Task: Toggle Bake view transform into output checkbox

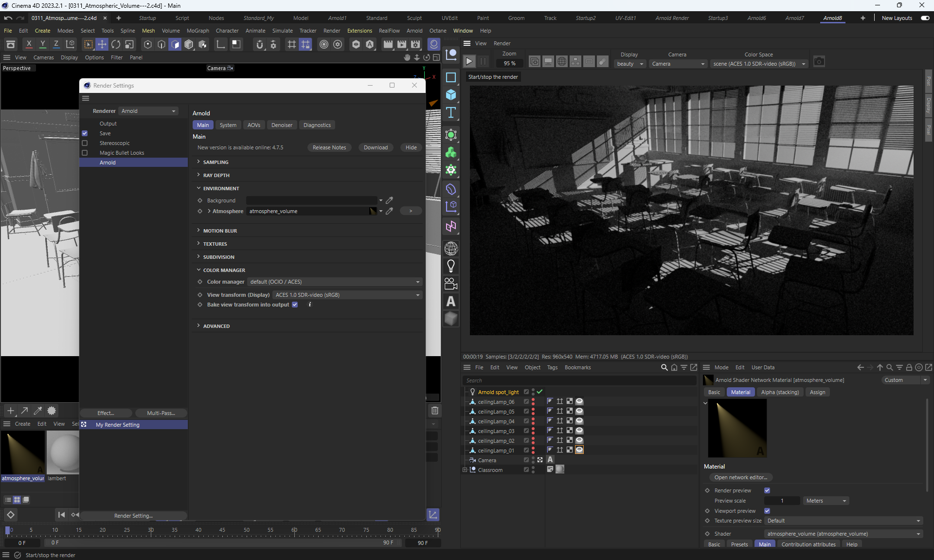Action: (295, 305)
